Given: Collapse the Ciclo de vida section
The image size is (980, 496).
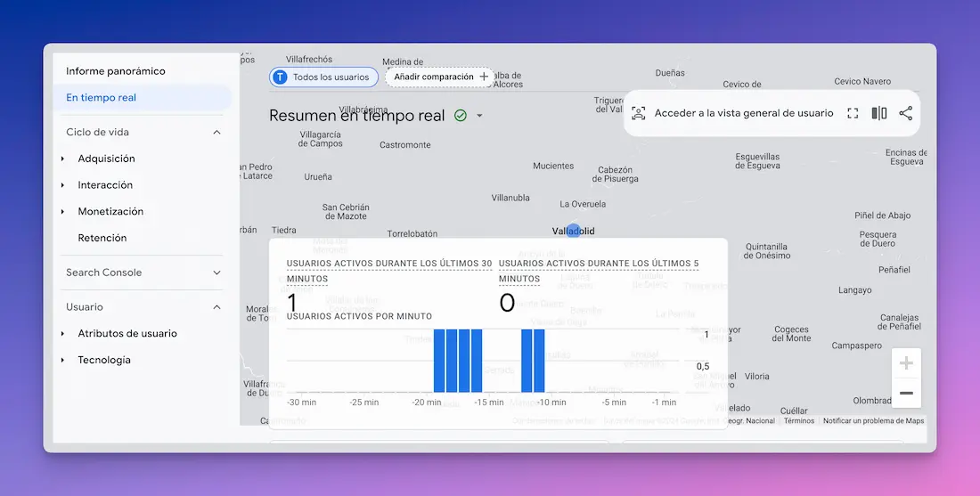Looking at the screenshot, I should (216, 133).
